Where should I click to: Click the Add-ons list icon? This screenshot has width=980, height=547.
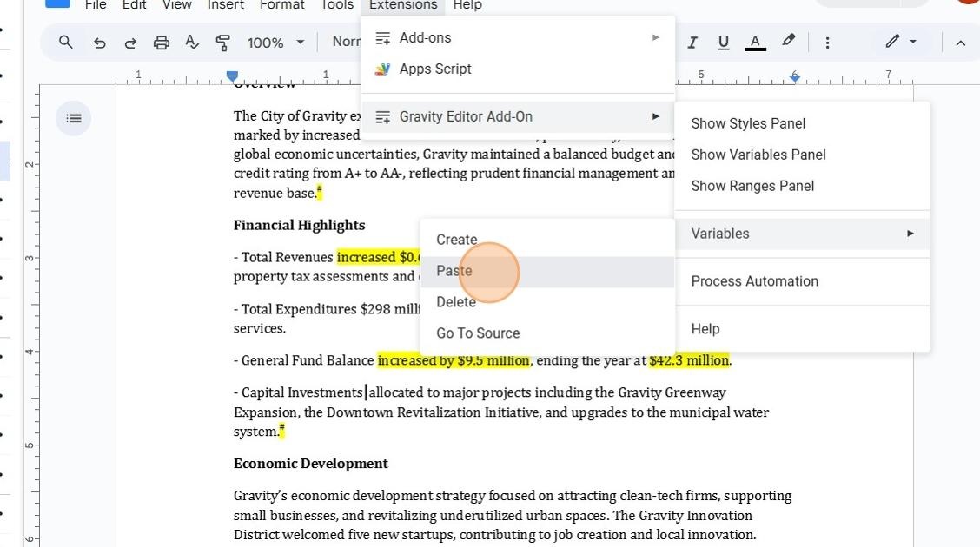[382, 38]
